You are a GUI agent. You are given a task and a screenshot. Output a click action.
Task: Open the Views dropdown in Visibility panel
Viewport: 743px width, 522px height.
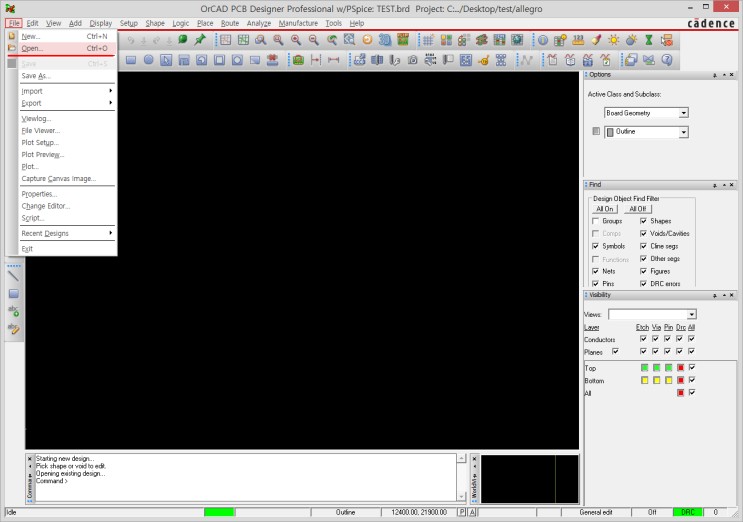click(691, 315)
